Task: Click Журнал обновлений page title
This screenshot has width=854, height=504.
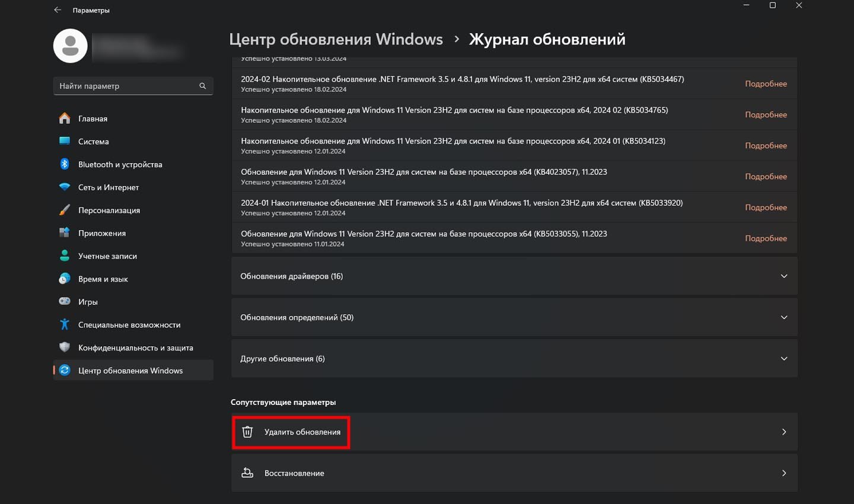Action: coord(547,39)
